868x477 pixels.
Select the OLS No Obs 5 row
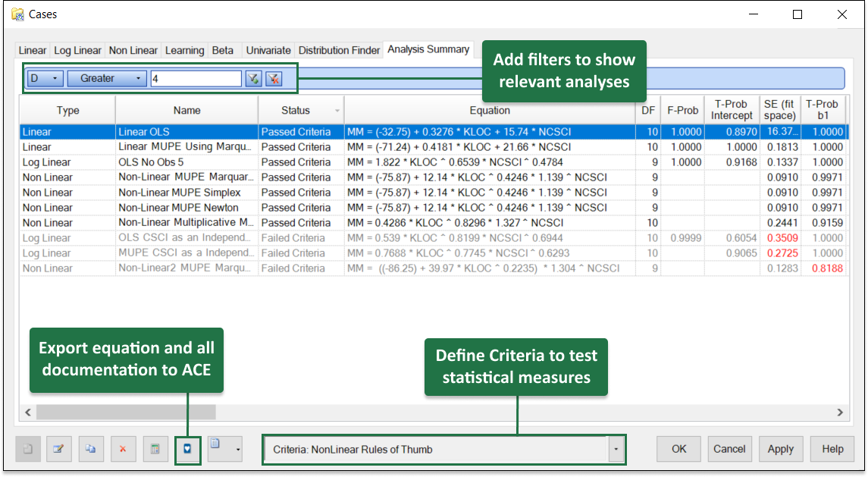(x=434, y=162)
